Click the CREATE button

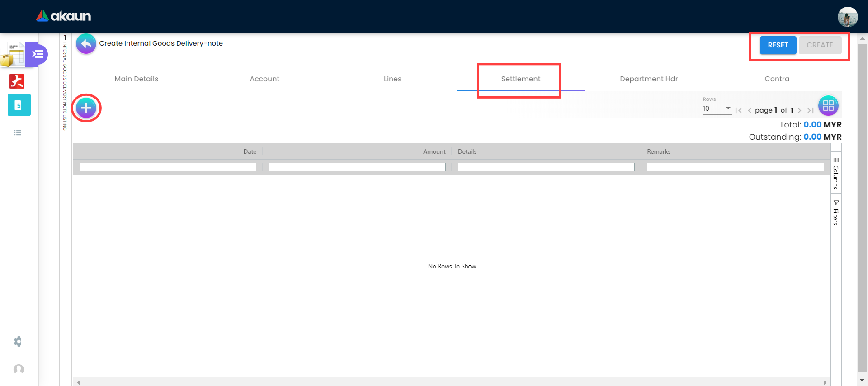coord(820,45)
